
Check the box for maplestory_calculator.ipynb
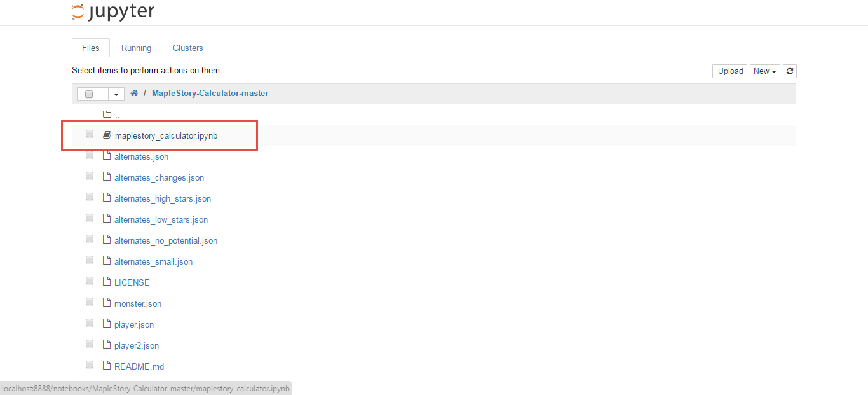pos(90,134)
